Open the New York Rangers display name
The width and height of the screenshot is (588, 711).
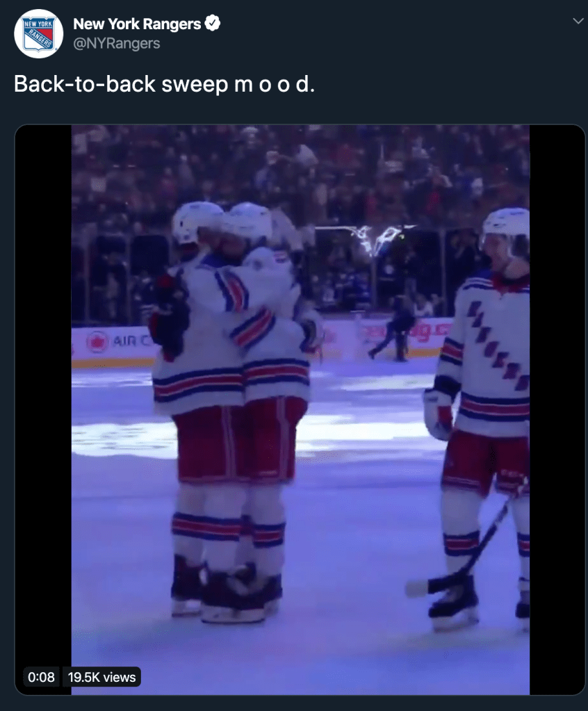(x=137, y=24)
